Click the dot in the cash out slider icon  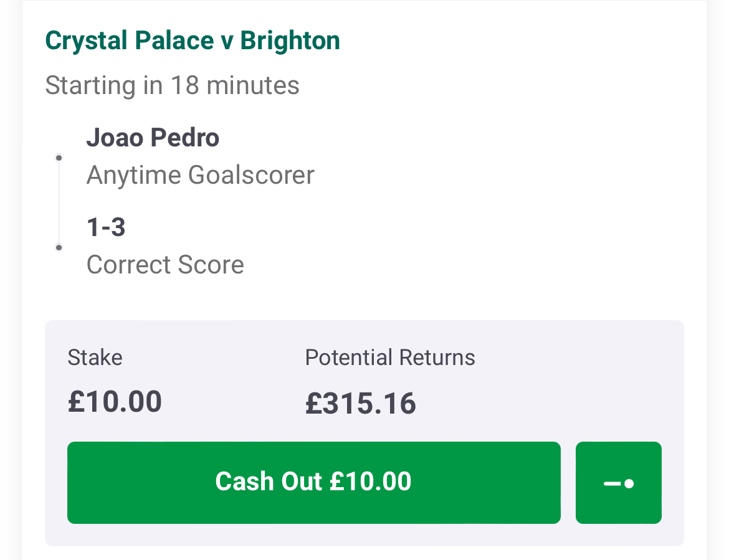629,484
